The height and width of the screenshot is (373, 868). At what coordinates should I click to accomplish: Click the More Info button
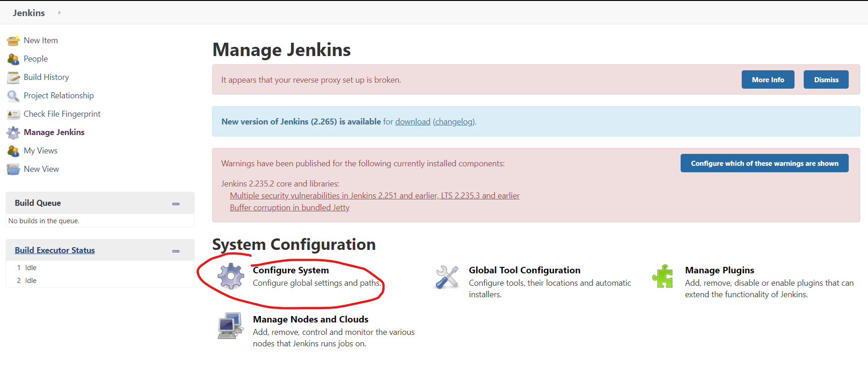tap(768, 79)
